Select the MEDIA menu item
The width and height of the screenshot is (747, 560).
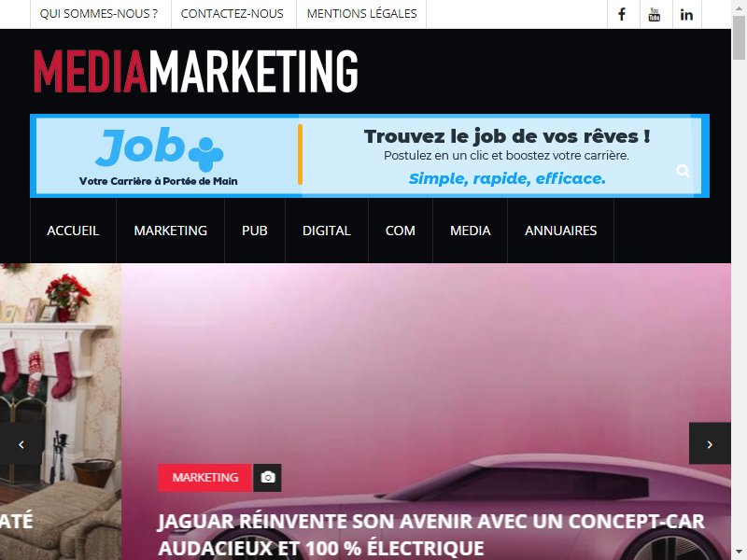[x=471, y=231]
